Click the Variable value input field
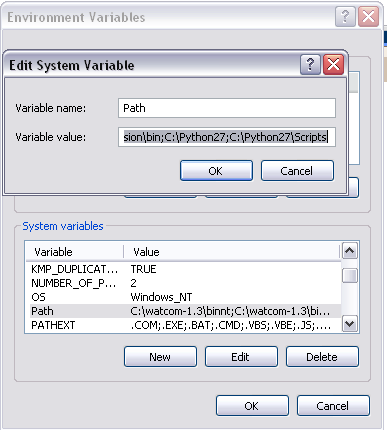This screenshot has height=430, width=387. click(x=227, y=137)
